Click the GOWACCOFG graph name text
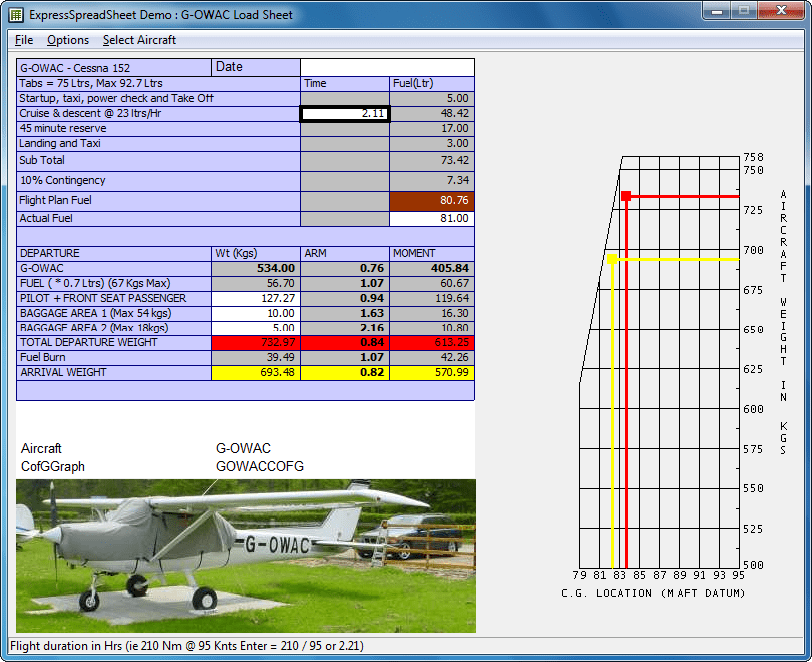 260,466
